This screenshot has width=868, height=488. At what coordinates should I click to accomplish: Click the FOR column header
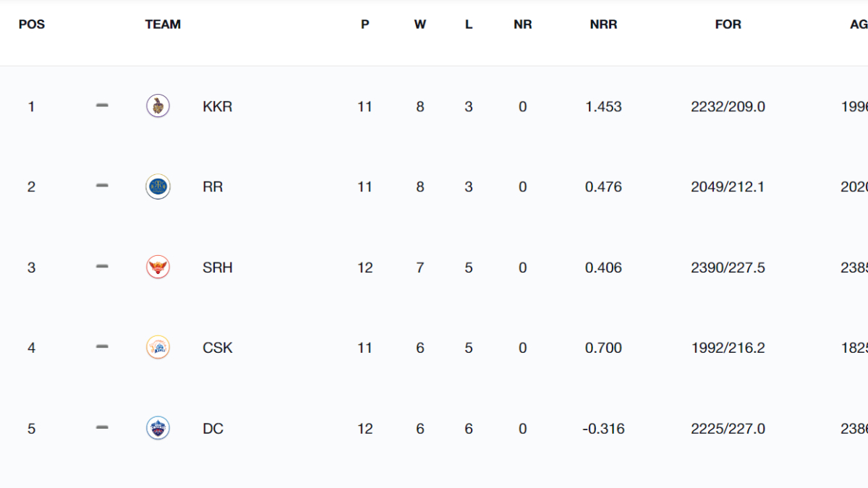coord(728,25)
